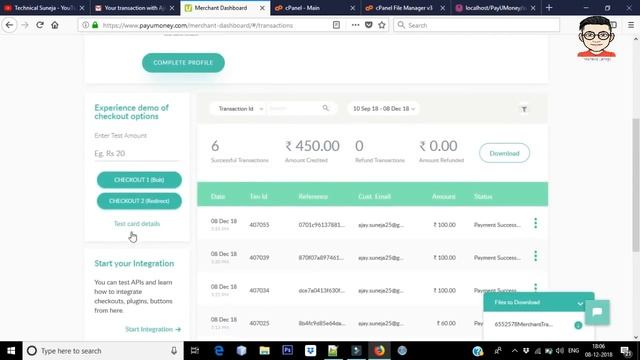Switch to localhost/PayUMoney tab
Viewport: 640px width, 360px height.
click(x=495, y=8)
